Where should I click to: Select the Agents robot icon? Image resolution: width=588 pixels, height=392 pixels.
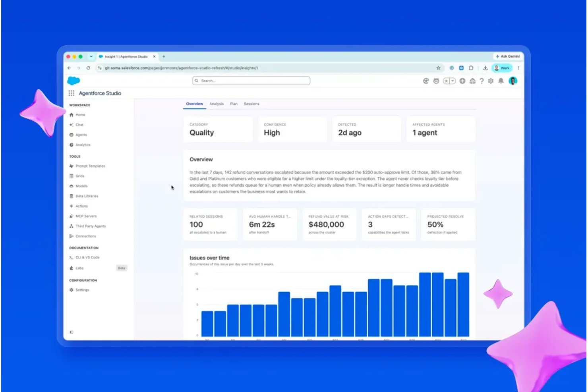(72, 135)
